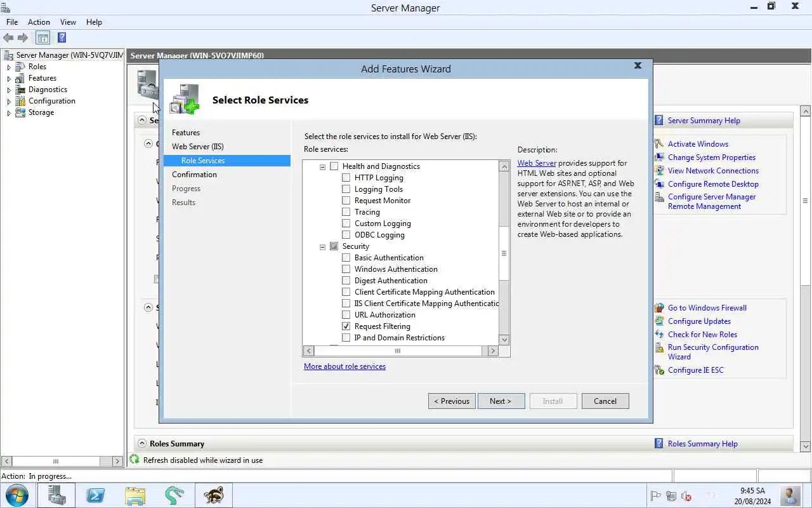
Task: Click the Previous button
Action: pos(452,401)
